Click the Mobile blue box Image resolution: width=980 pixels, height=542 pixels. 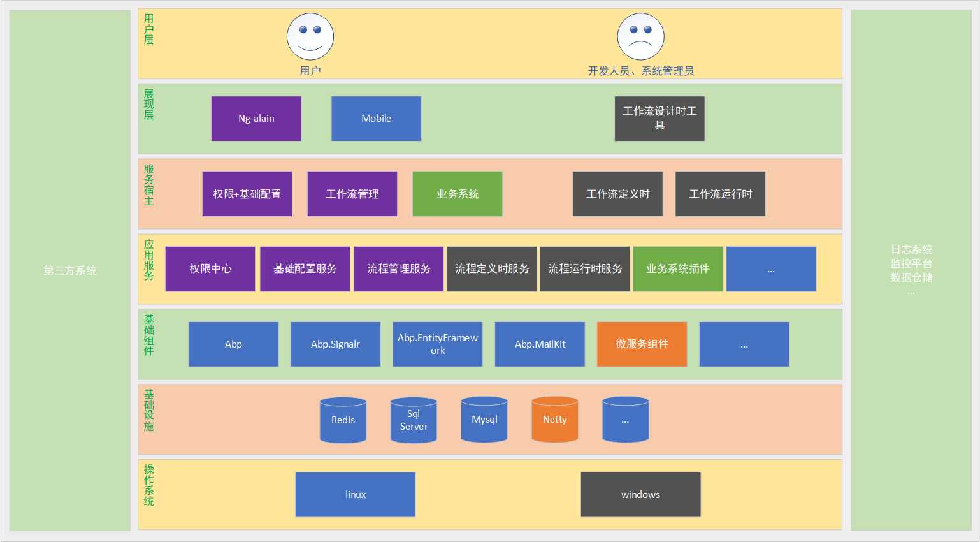coord(377,119)
